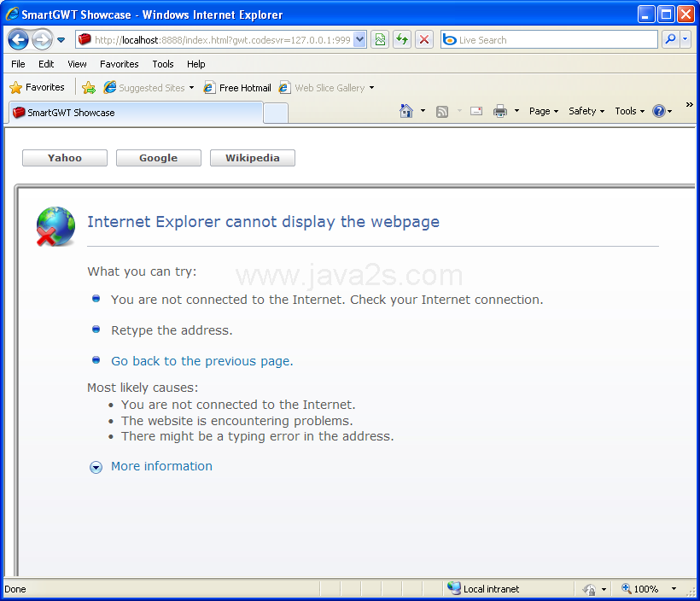Expand the address bar history dropdown
Image resolution: width=700 pixels, height=601 pixels.
click(360, 40)
